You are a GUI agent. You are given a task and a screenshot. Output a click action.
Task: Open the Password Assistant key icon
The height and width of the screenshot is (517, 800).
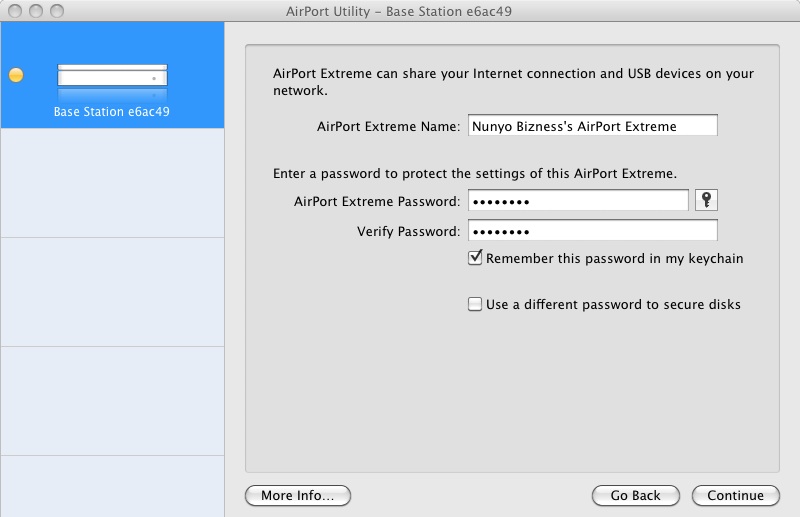[x=708, y=201]
